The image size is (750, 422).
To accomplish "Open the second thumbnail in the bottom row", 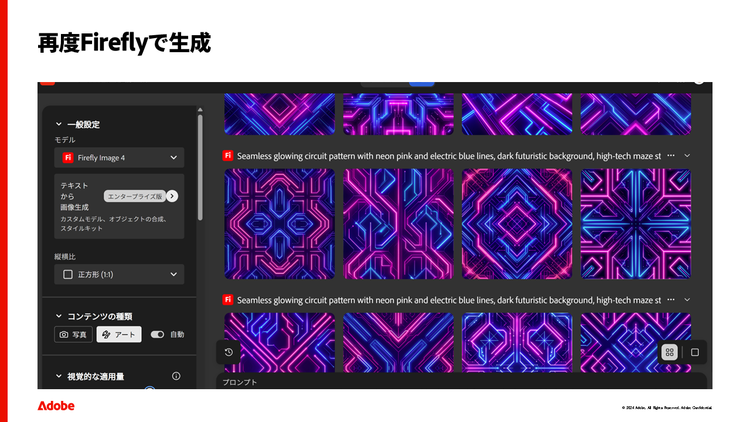I will 398,342.
